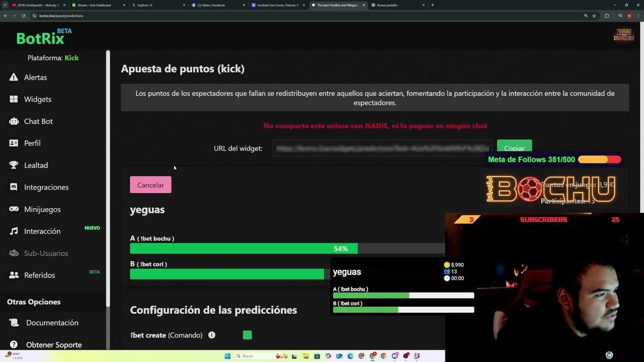The width and height of the screenshot is (644, 362).
Task: Open File Explorer from the taskbar
Action: click(x=306, y=356)
